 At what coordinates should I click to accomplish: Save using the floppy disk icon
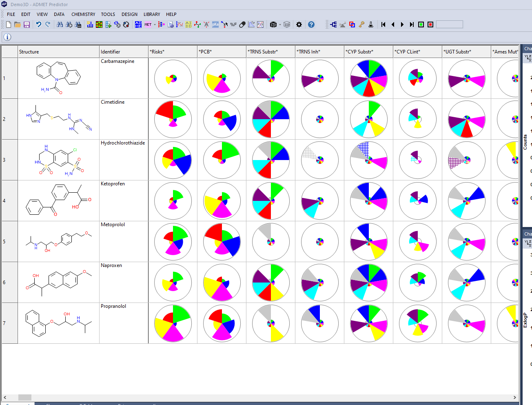27,24
